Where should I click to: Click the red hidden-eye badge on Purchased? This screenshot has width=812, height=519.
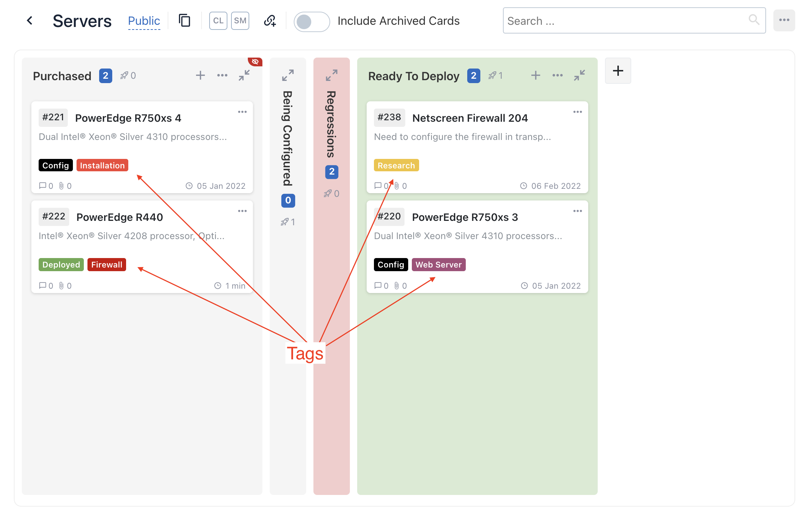[x=255, y=61]
